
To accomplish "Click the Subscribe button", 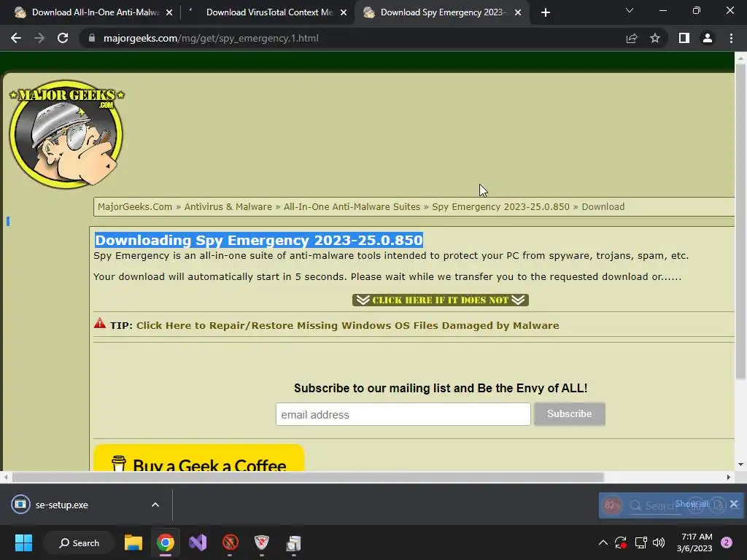I will point(569,414).
